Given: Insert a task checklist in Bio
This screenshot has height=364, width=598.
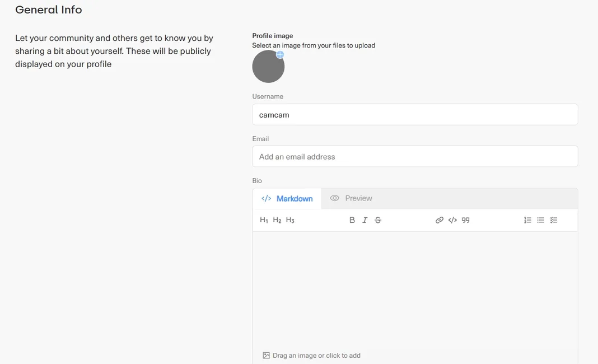Looking at the screenshot, I should pos(554,220).
